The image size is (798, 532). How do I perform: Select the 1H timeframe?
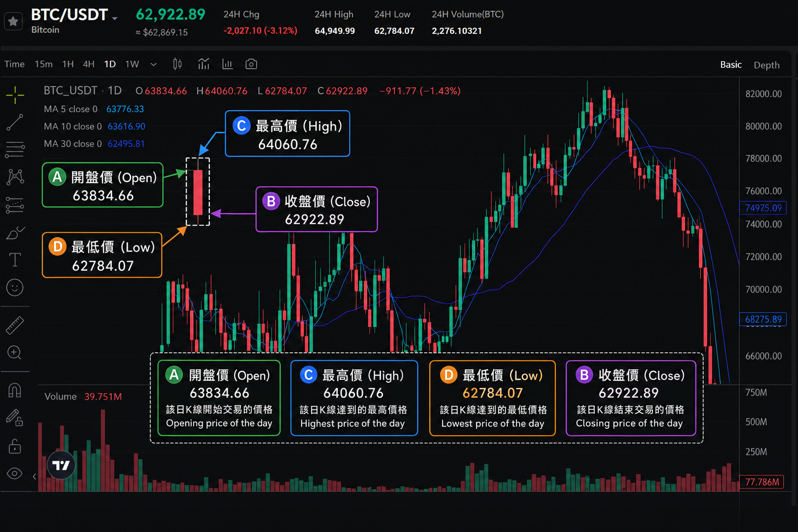pyautogui.click(x=68, y=64)
